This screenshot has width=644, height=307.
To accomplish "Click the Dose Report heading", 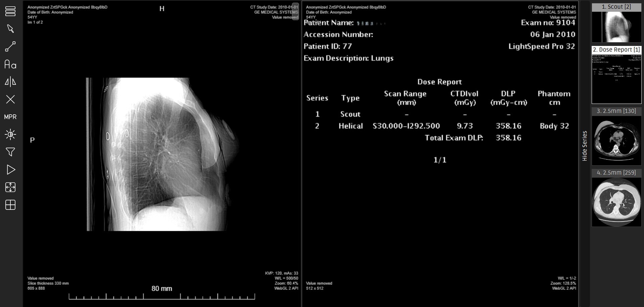I will (x=440, y=82).
